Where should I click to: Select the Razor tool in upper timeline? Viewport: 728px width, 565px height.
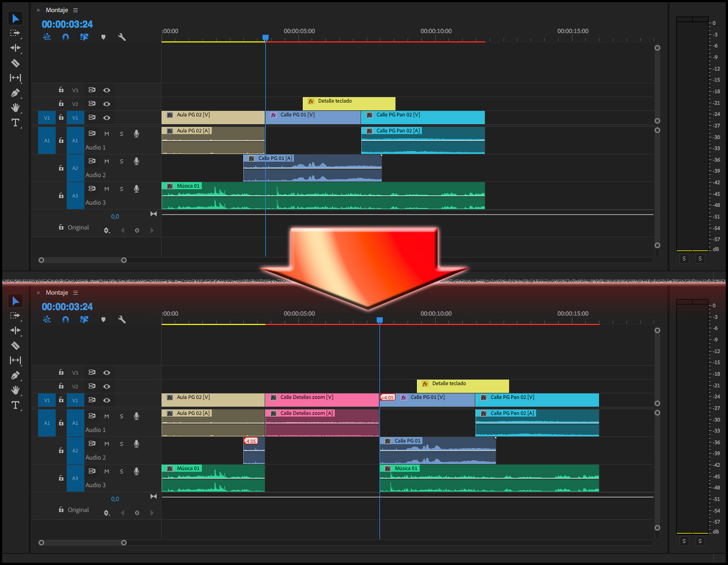tap(15, 63)
